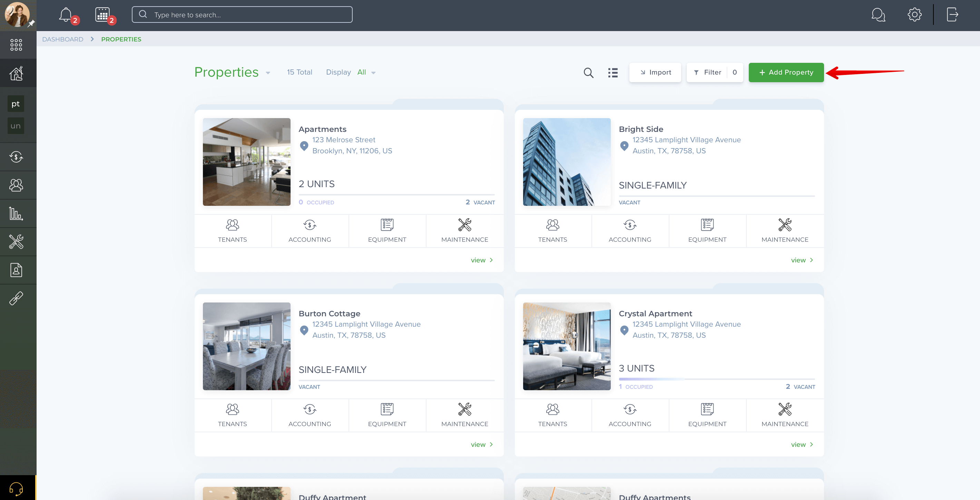The height and width of the screenshot is (500, 980).
Task: Open Maintenance for Bright Side property
Action: point(785,231)
